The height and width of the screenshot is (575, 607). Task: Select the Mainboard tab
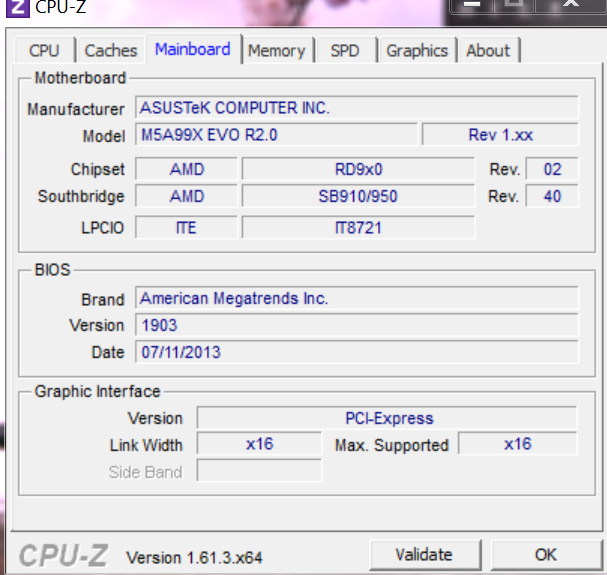[x=193, y=49]
